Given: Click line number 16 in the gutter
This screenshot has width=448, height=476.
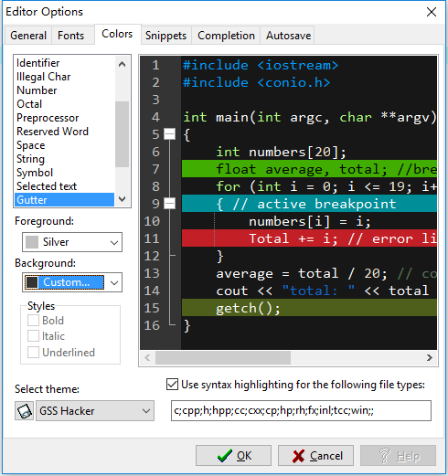Looking at the screenshot, I should [x=152, y=325].
